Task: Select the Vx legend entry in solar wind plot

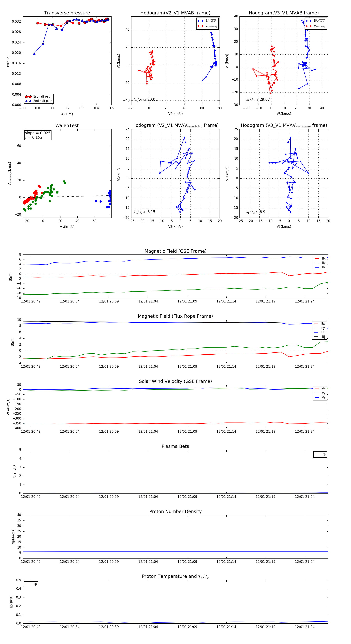Action: pyautogui.click(x=320, y=389)
